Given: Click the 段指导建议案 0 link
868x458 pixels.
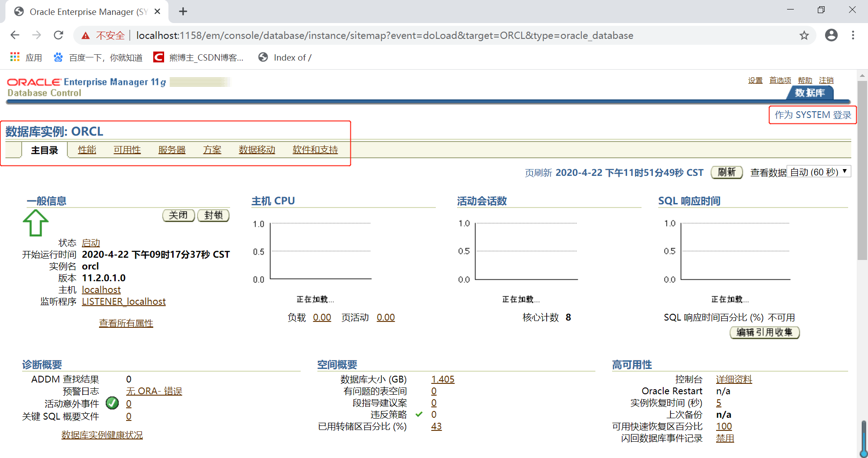Looking at the screenshot, I should click(x=434, y=403).
